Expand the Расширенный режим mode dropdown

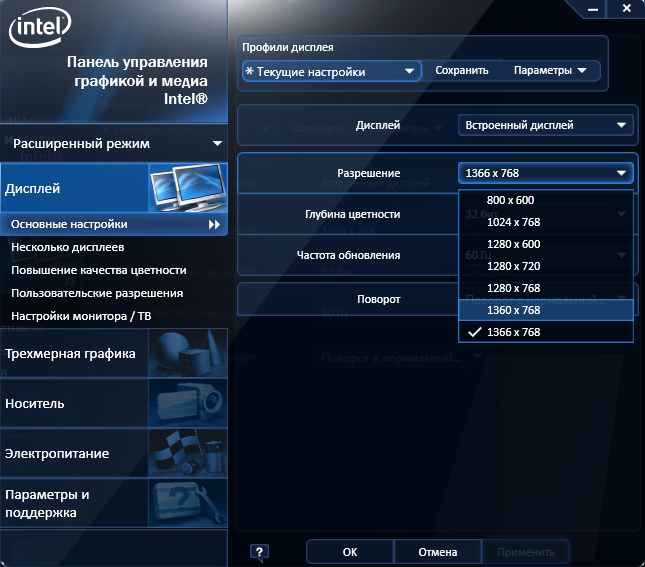click(114, 144)
